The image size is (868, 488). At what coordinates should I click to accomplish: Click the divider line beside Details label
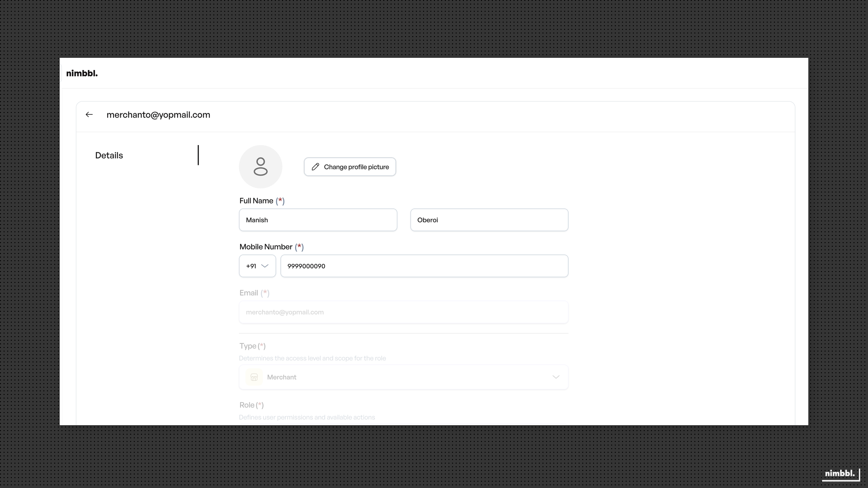[x=198, y=155]
